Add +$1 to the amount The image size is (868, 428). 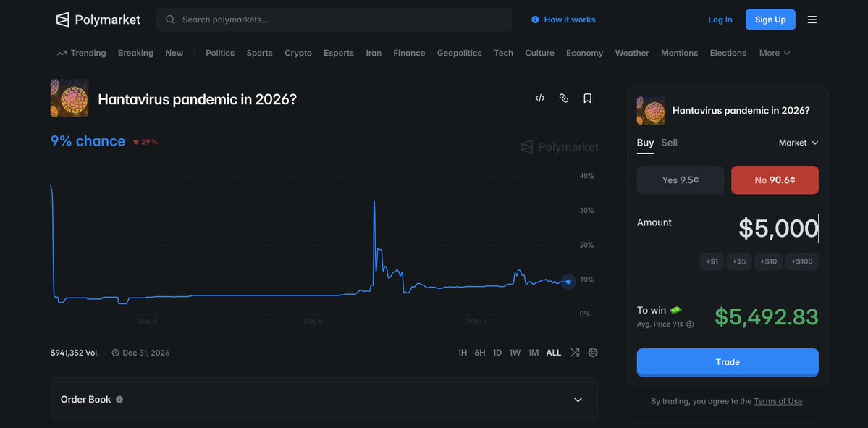point(712,261)
